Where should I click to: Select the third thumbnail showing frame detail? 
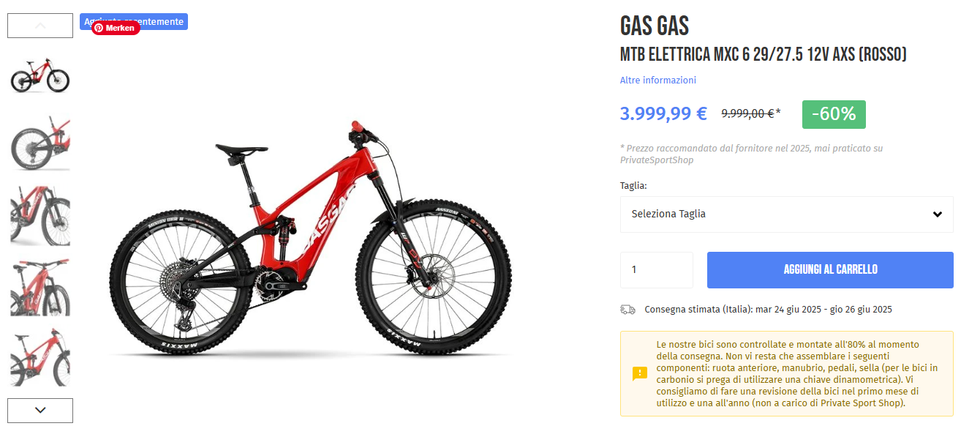coord(40,215)
